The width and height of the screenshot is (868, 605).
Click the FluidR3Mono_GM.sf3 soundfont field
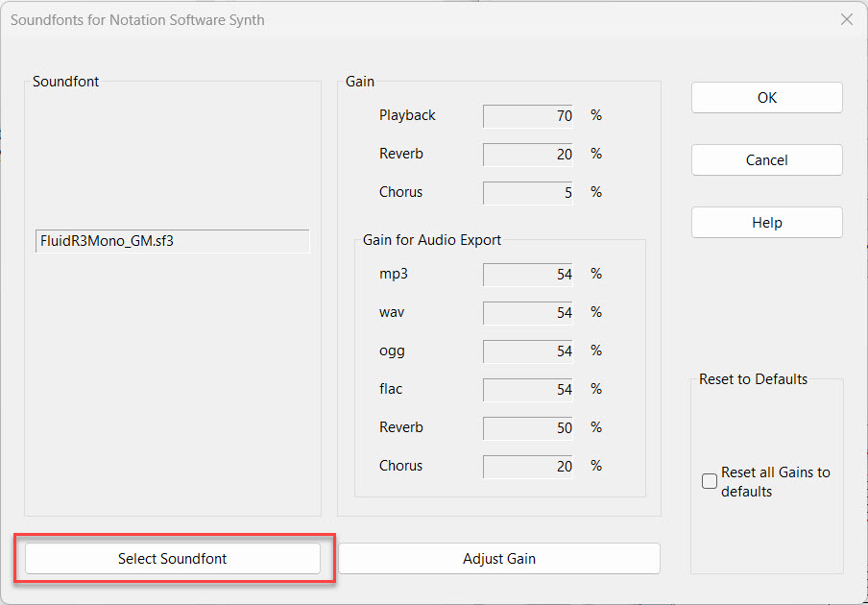click(172, 241)
